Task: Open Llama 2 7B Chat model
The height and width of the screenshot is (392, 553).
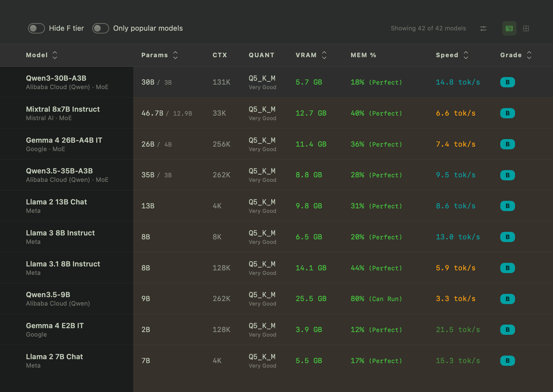Action: pyautogui.click(x=54, y=357)
